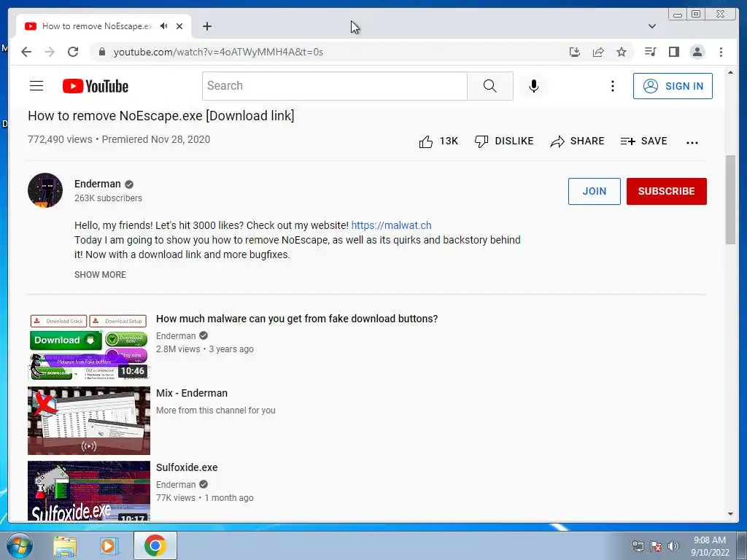Image resolution: width=747 pixels, height=560 pixels.
Task: Open the Sulfoxide.exe video thumbnail
Action: [88, 491]
